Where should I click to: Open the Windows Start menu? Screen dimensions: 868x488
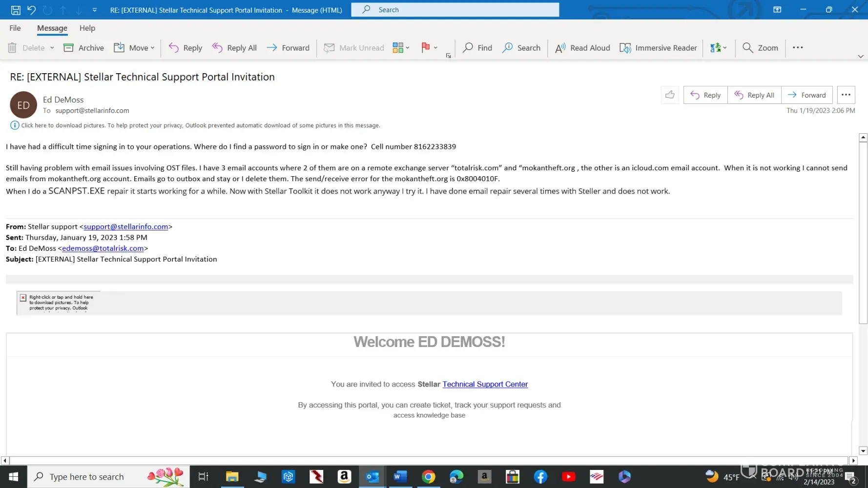(14, 477)
